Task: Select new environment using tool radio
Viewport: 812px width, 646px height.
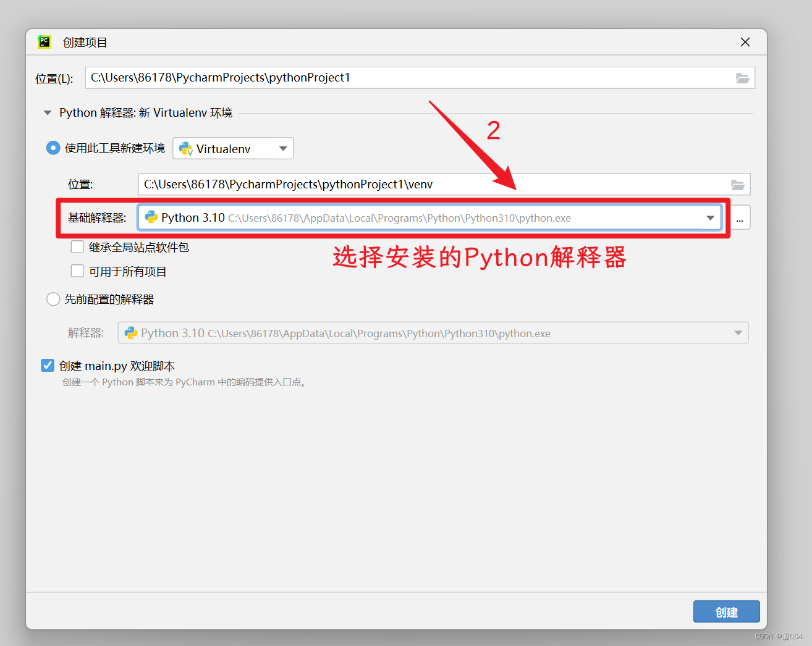Action: coord(53,148)
